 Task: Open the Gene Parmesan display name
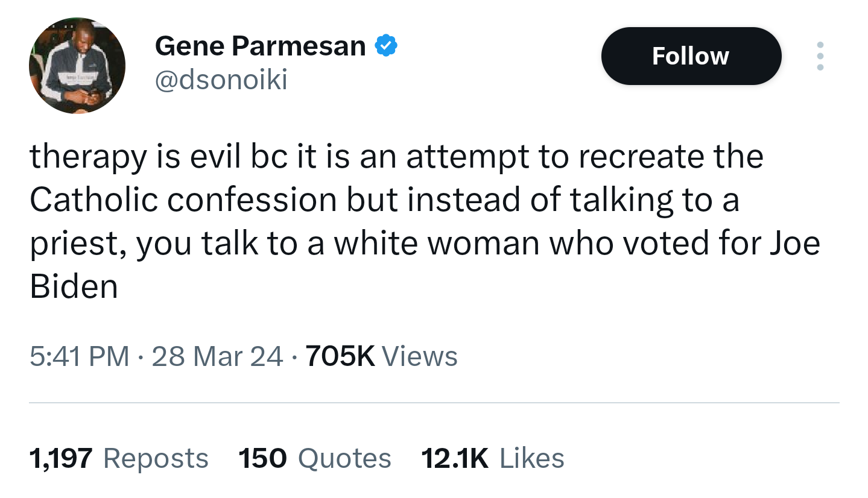click(x=260, y=46)
